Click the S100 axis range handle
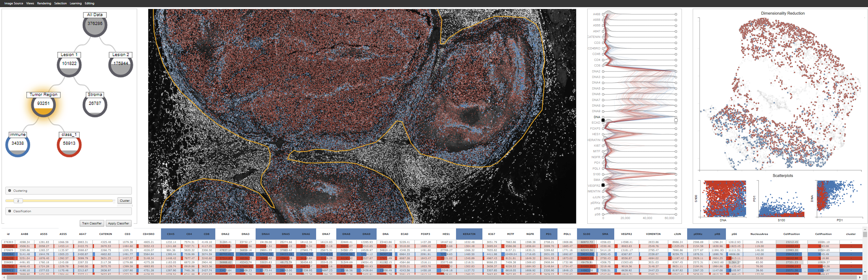The width and height of the screenshot is (868, 280). tap(675, 174)
